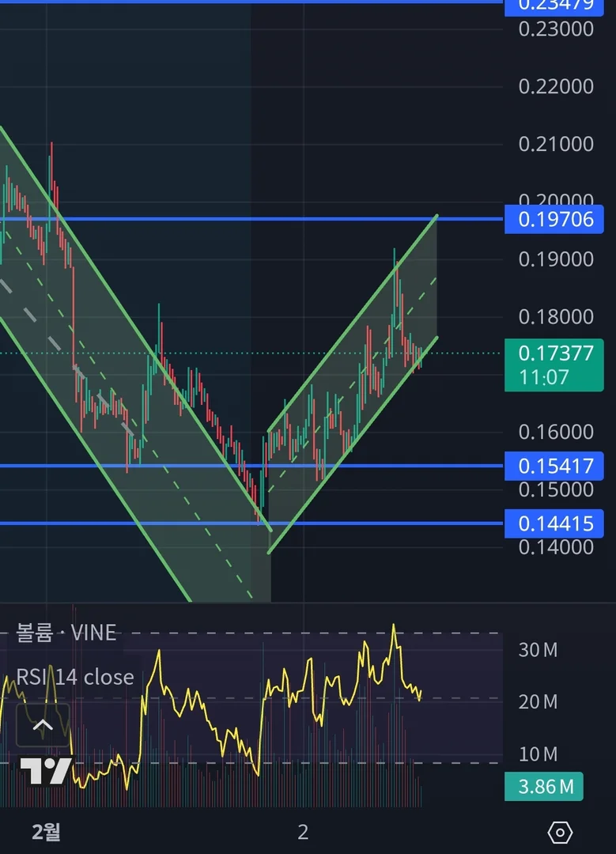616x854 pixels.
Task: Select the RSI 14 close legend
Action: coord(74,677)
